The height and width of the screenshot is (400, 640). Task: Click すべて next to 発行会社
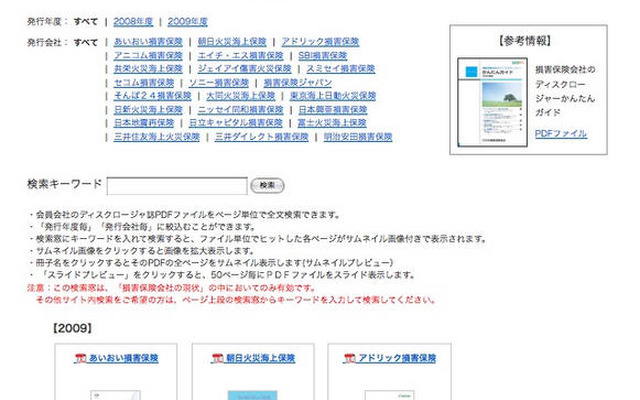(x=86, y=42)
